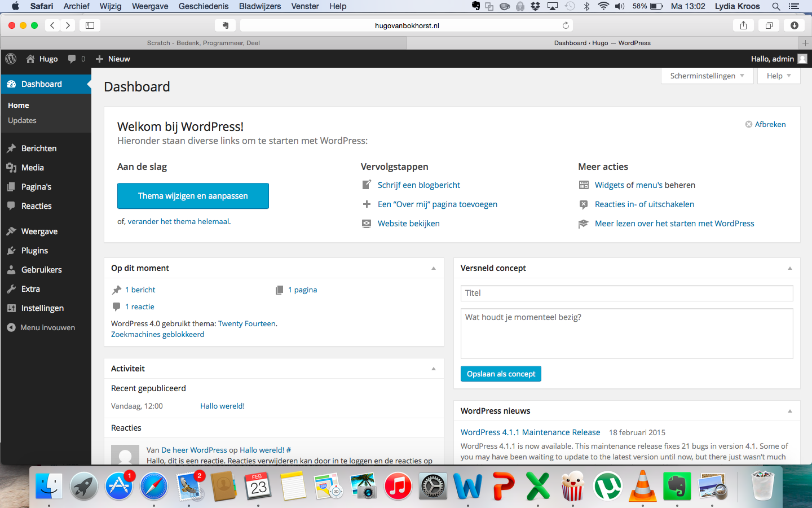The image size is (812, 508).
Task: Open a new tab with the plus button
Action: [x=805, y=43]
